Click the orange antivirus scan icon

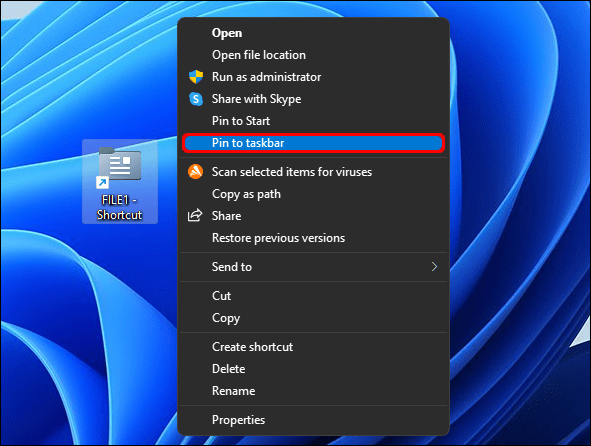(196, 172)
